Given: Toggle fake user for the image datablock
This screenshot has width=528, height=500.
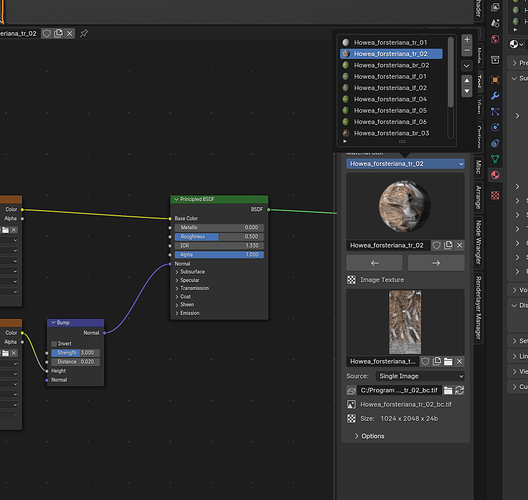Looking at the screenshot, I should (425, 361).
